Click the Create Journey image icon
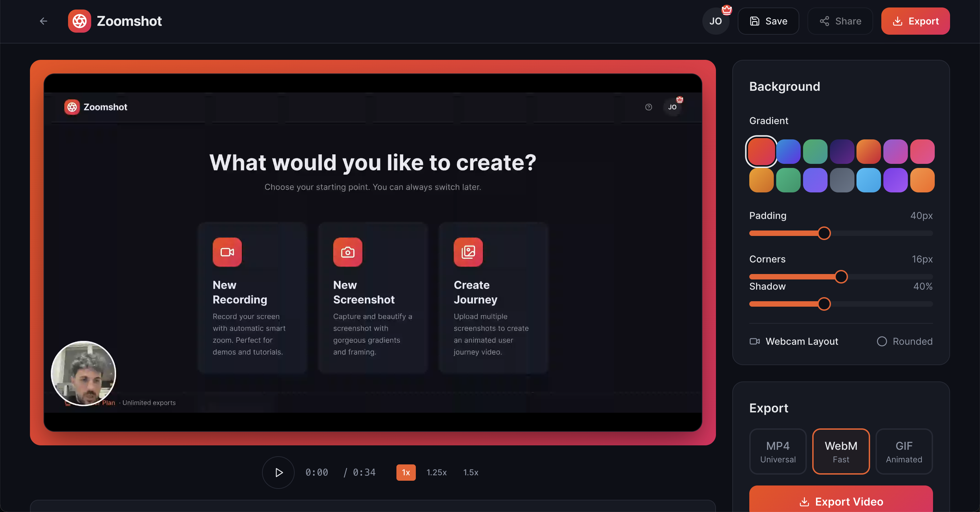The image size is (980, 512). (x=468, y=252)
